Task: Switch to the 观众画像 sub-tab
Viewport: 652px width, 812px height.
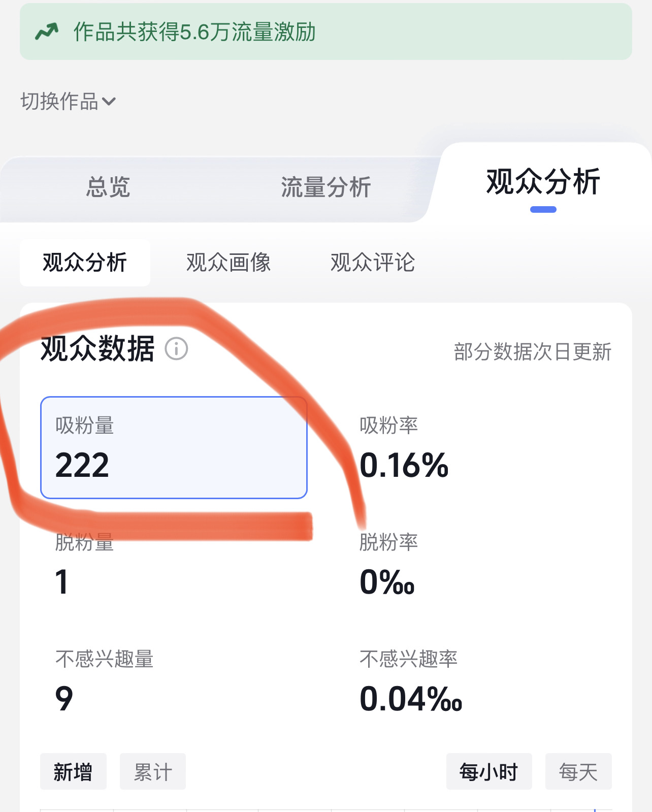Action: (x=229, y=263)
